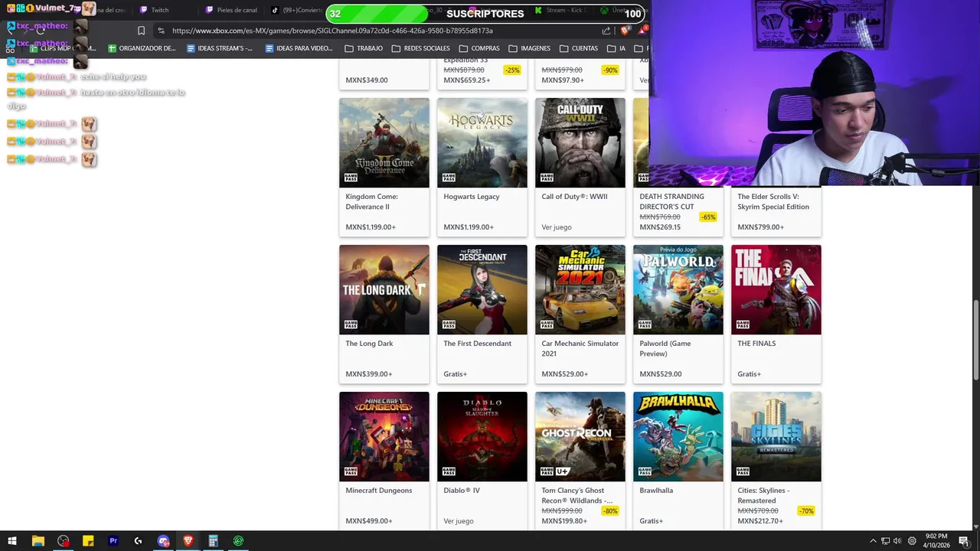Open the Palworld game cover
Viewport: 980px width, 551px height.
coord(678,289)
